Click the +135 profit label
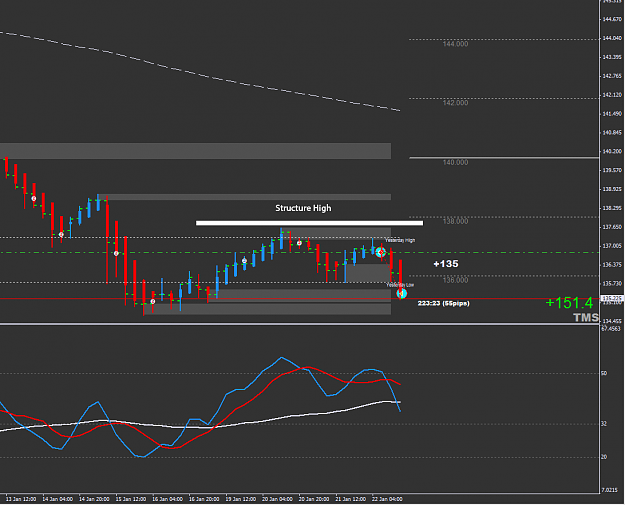This screenshot has width=625, height=505. (x=446, y=264)
